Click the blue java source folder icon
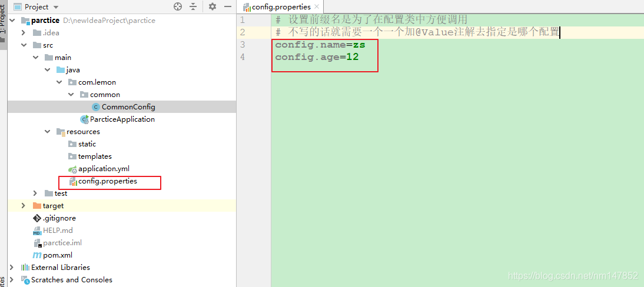644x287 pixels. [x=61, y=70]
